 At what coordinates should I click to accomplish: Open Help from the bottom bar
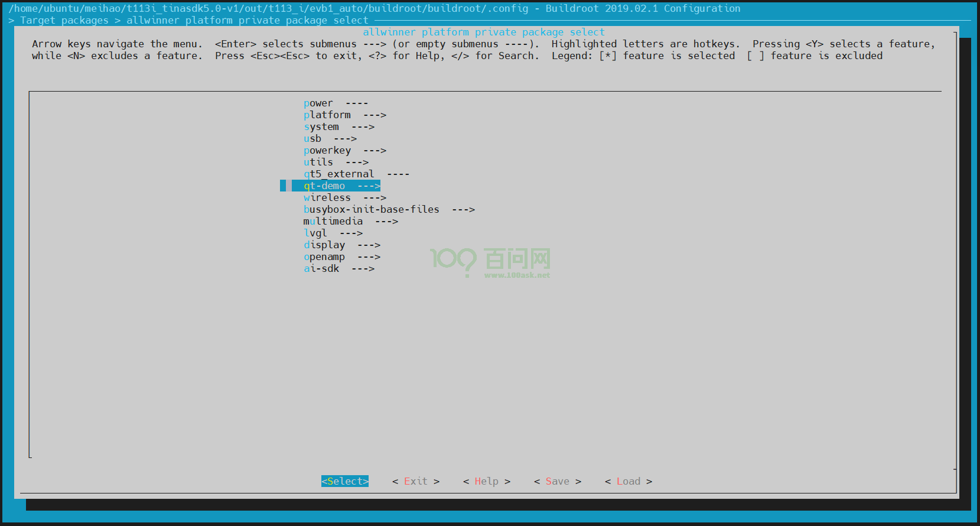(487, 482)
